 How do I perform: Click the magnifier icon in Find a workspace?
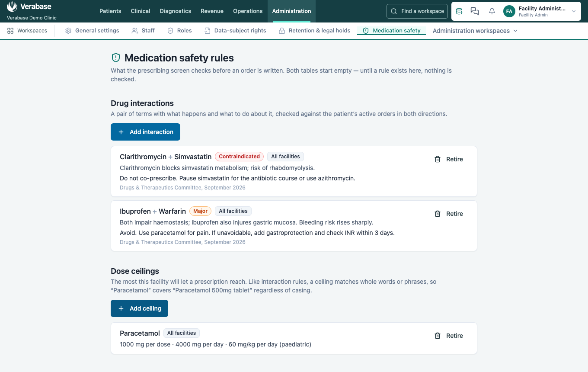click(394, 11)
